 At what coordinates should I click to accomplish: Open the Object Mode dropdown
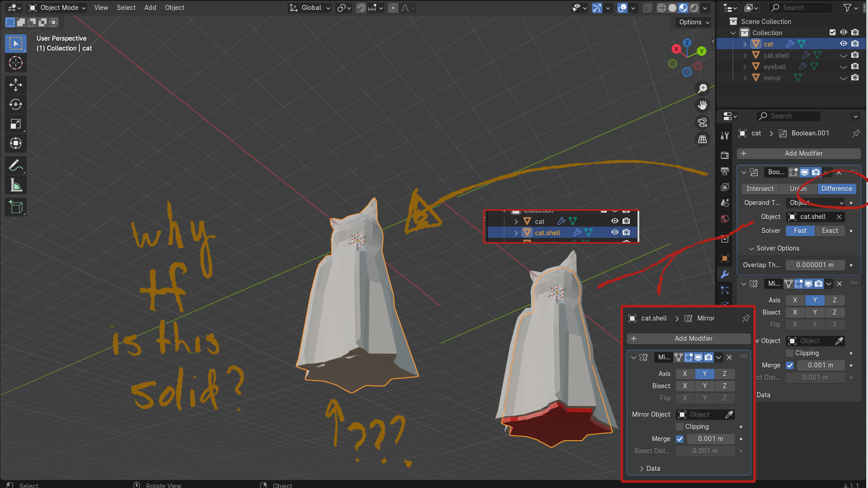57,8
